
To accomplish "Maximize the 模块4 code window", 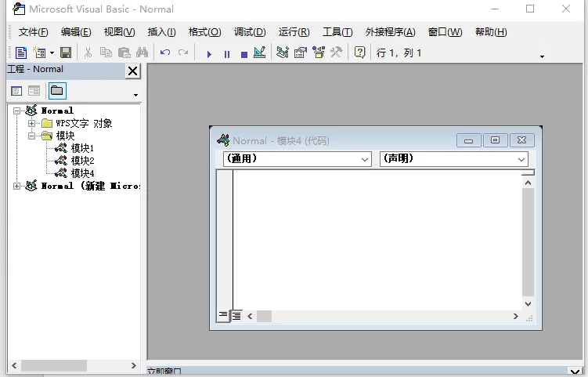I will (495, 140).
